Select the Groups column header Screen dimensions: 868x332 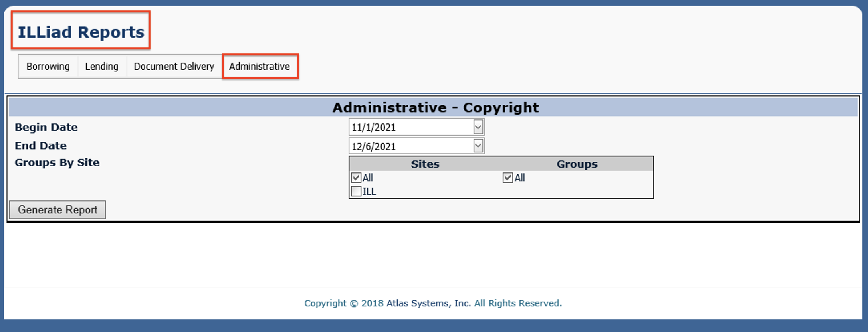coord(577,164)
